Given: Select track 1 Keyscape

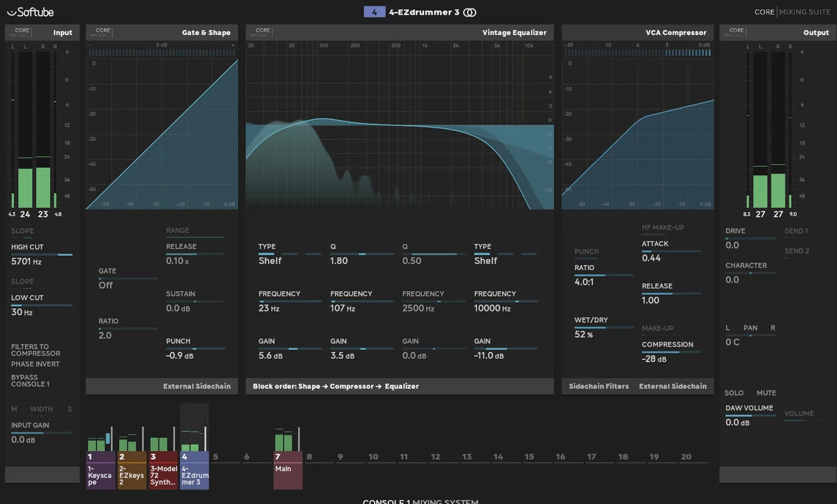Looking at the screenshot, I should [100, 471].
